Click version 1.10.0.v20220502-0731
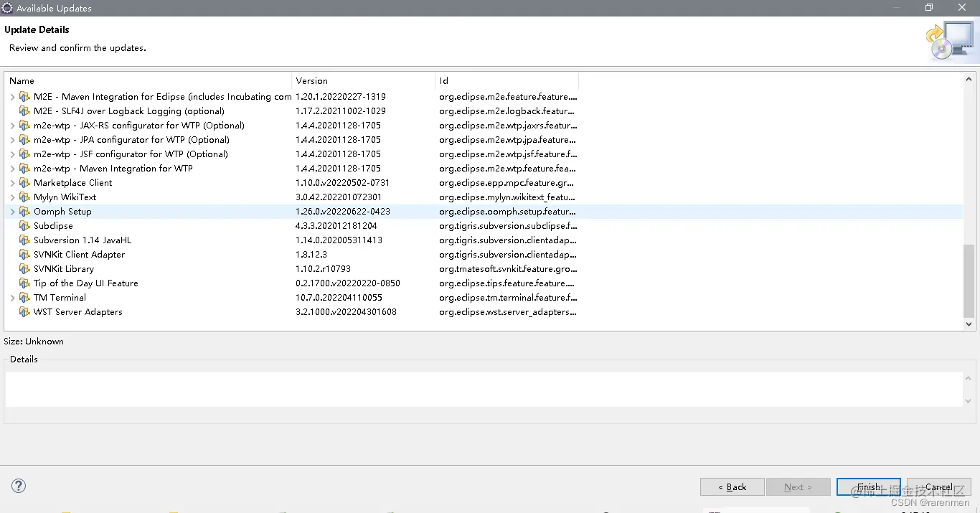The image size is (980, 513). (x=343, y=183)
